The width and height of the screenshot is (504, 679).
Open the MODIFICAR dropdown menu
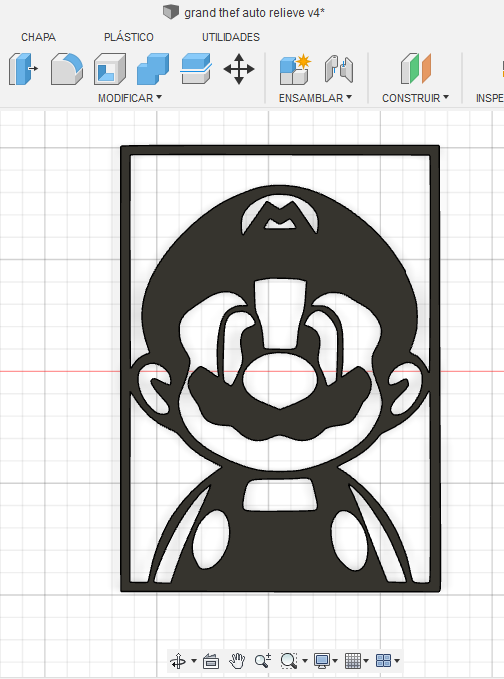click(130, 98)
